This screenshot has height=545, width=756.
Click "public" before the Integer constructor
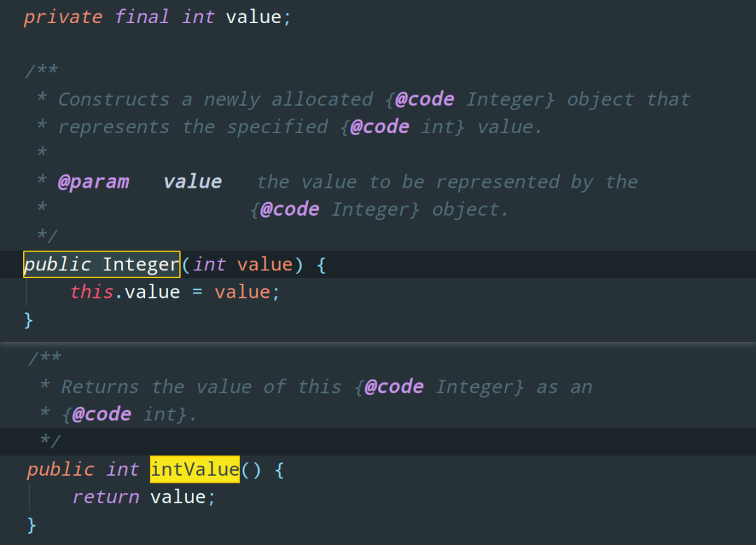coord(57,265)
